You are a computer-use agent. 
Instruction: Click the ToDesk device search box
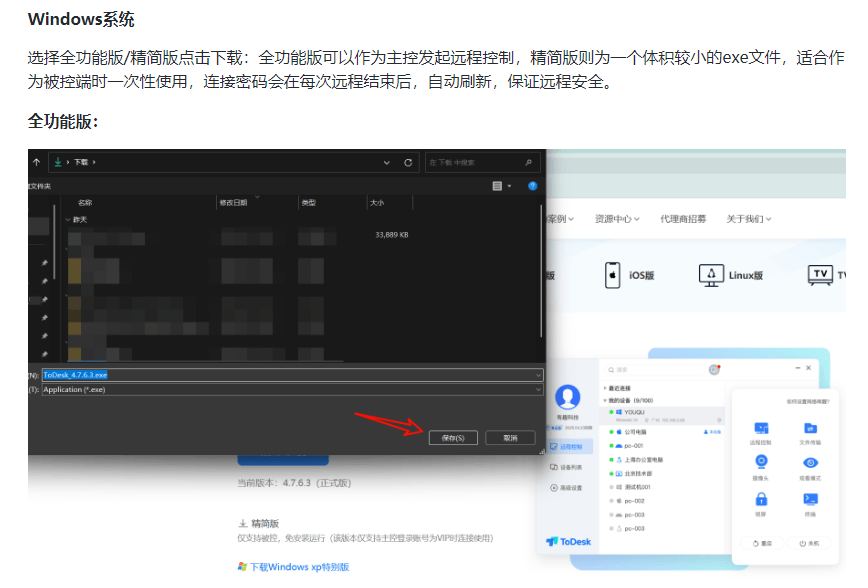(656, 369)
